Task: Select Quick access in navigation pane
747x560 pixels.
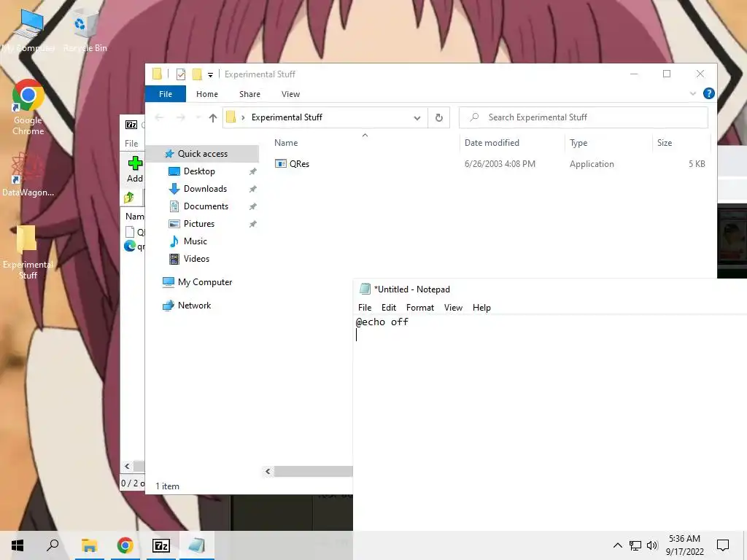Action: coord(203,154)
